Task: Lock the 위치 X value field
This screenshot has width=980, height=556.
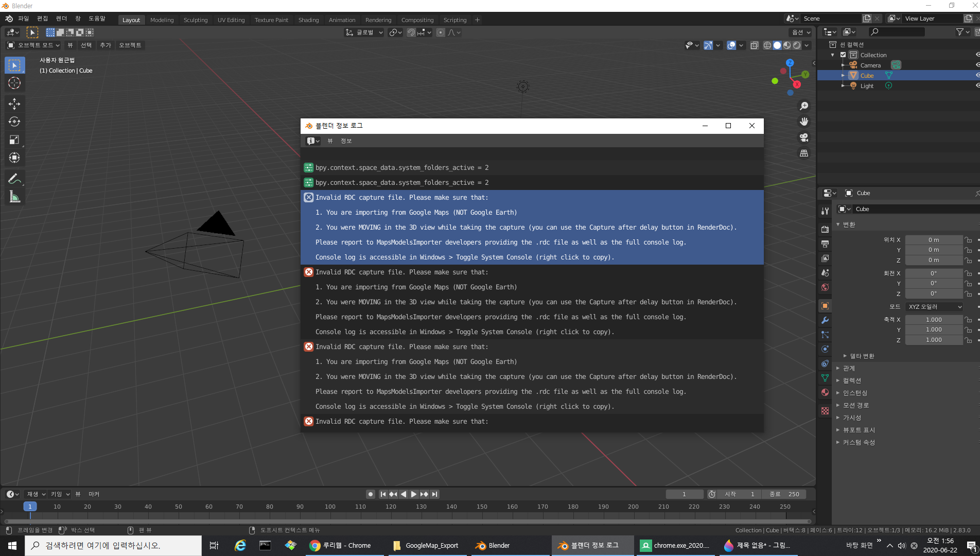Action: click(x=968, y=239)
